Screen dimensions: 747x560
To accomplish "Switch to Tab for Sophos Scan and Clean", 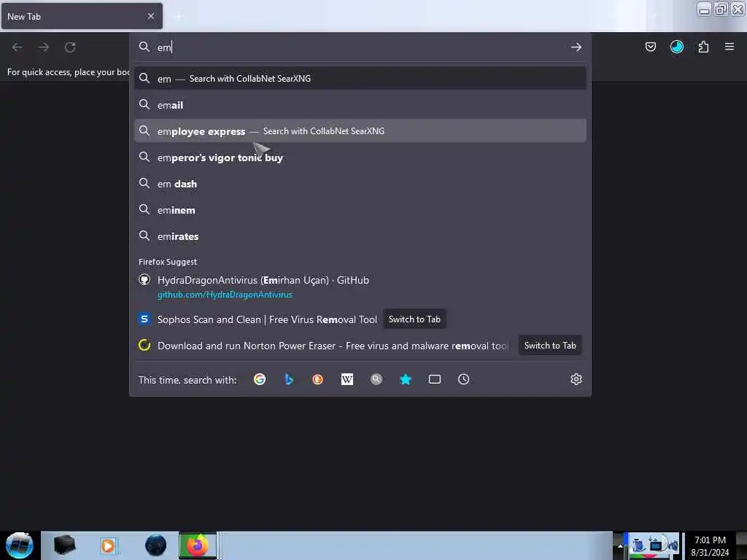I will click(414, 319).
